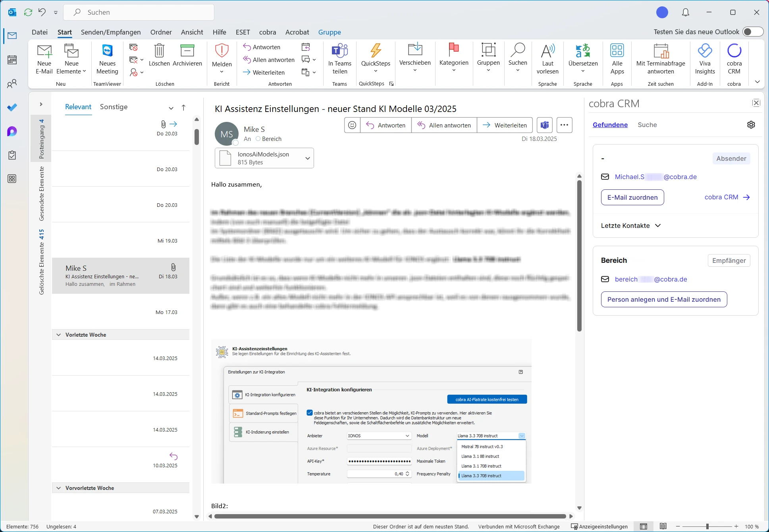This screenshot has height=532, width=769.
Task: Open cobra CRM ribbon icon
Action: coord(734,51)
